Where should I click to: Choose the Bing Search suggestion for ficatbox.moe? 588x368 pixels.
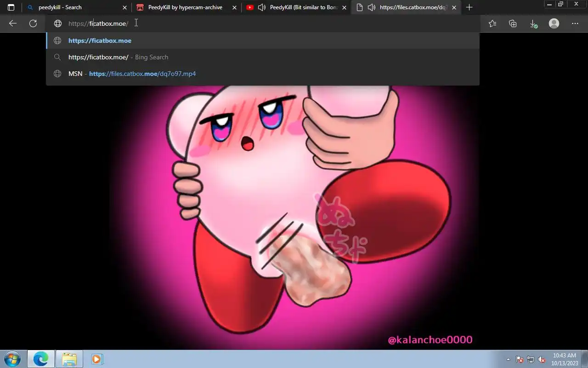click(263, 57)
